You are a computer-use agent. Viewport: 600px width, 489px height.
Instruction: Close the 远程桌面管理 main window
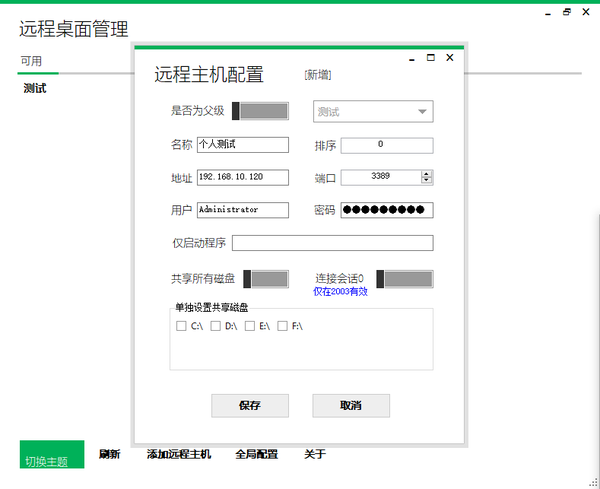tap(585, 12)
